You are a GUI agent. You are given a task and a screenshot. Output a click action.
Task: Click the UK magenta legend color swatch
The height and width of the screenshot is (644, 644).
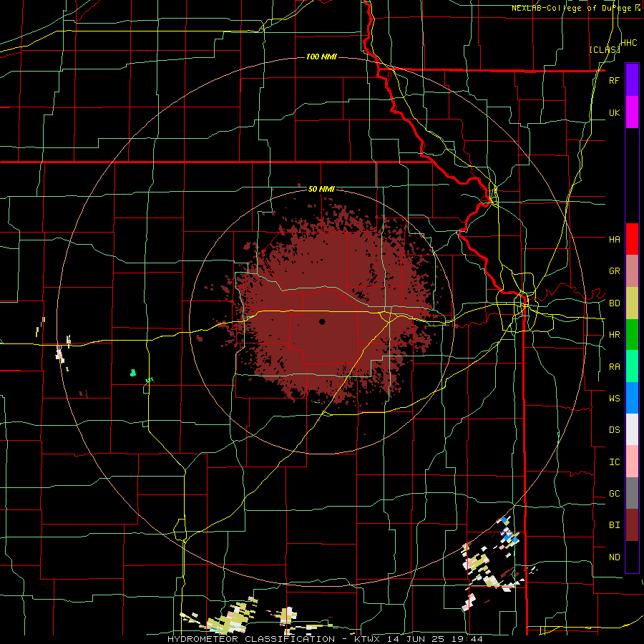pyautogui.click(x=632, y=112)
